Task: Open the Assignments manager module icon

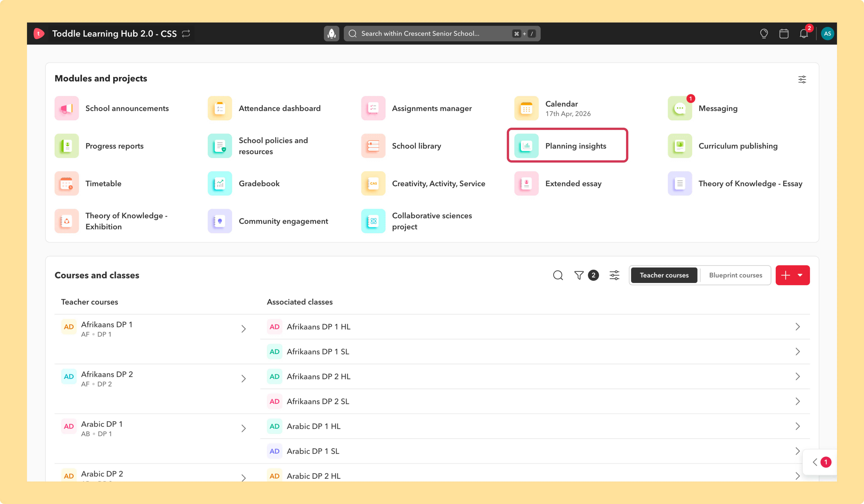Action: 373,108
